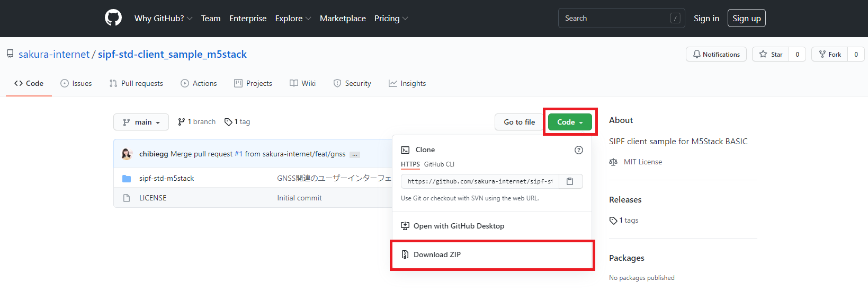The height and width of the screenshot is (290, 868).
Task: Expand commit message ellipsis button
Action: coord(355,155)
